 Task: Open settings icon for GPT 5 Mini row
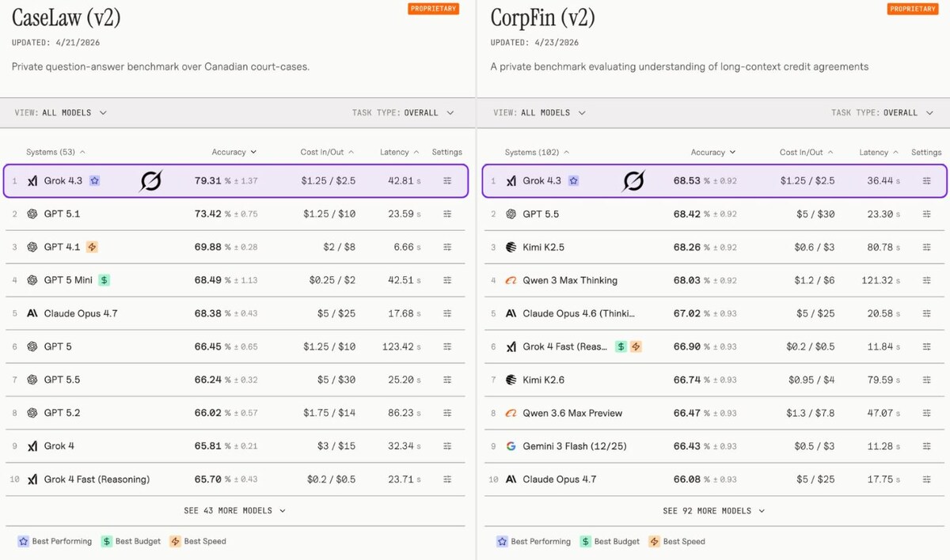click(447, 280)
